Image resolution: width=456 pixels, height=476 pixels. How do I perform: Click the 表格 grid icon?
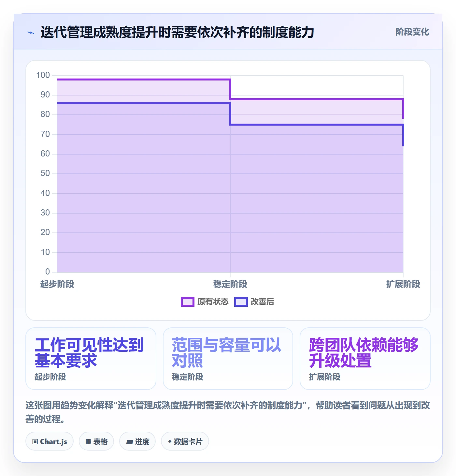coord(88,442)
